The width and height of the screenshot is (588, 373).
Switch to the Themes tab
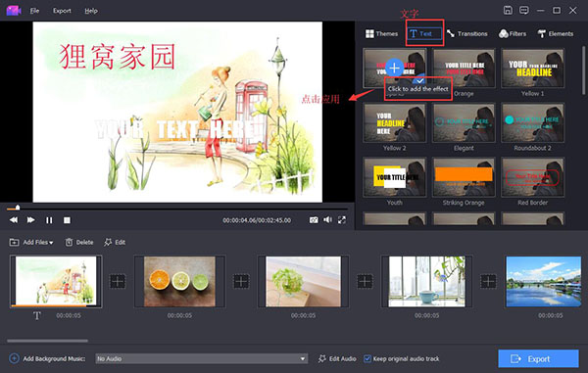381,33
